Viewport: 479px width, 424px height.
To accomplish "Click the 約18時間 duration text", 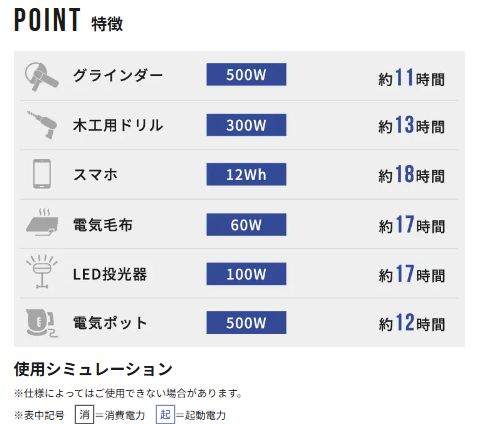I will click(x=411, y=174).
